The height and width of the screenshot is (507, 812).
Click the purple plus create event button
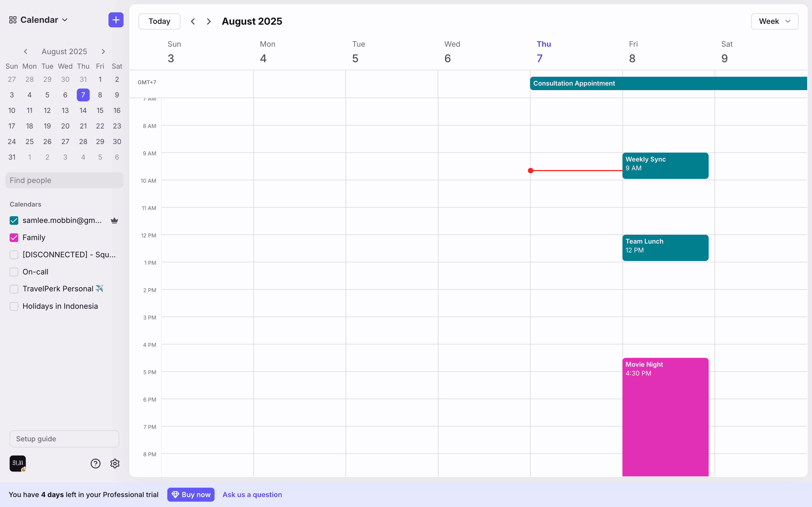(x=116, y=20)
